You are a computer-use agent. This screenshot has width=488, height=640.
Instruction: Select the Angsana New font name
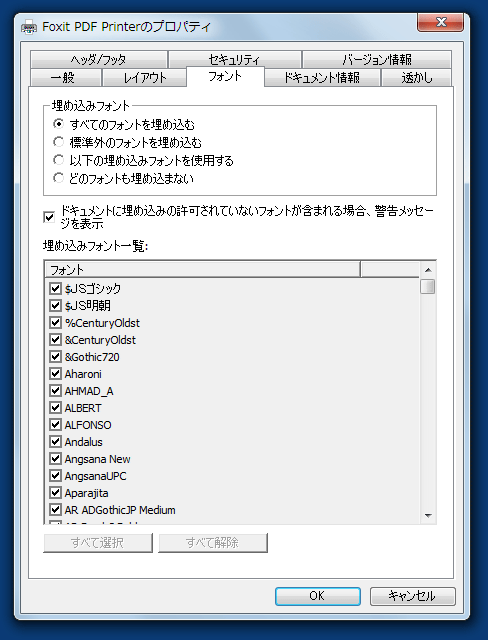click(x=97, y=459)
